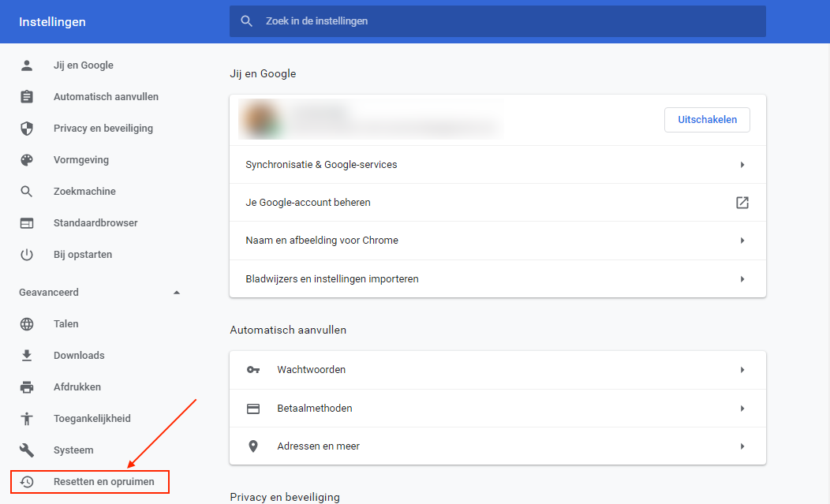Select Privacy en beveiliging in sidebar

[x=103, y=128]
